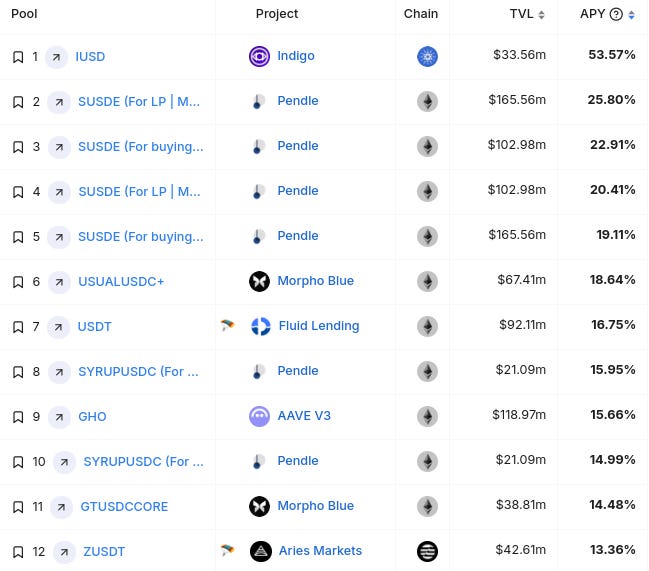Click Ethereum chain icon in GHO row

coord(428,417)
